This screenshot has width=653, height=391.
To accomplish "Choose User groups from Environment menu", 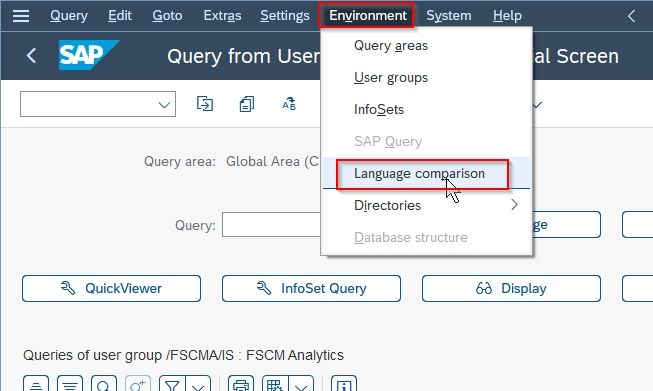I will click(426, 77).
